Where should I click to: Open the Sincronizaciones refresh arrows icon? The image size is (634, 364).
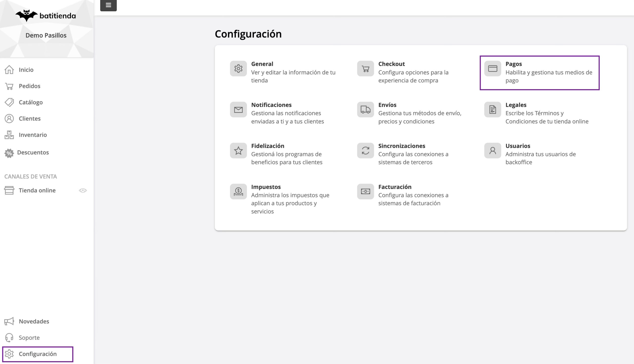coord(365,151)
